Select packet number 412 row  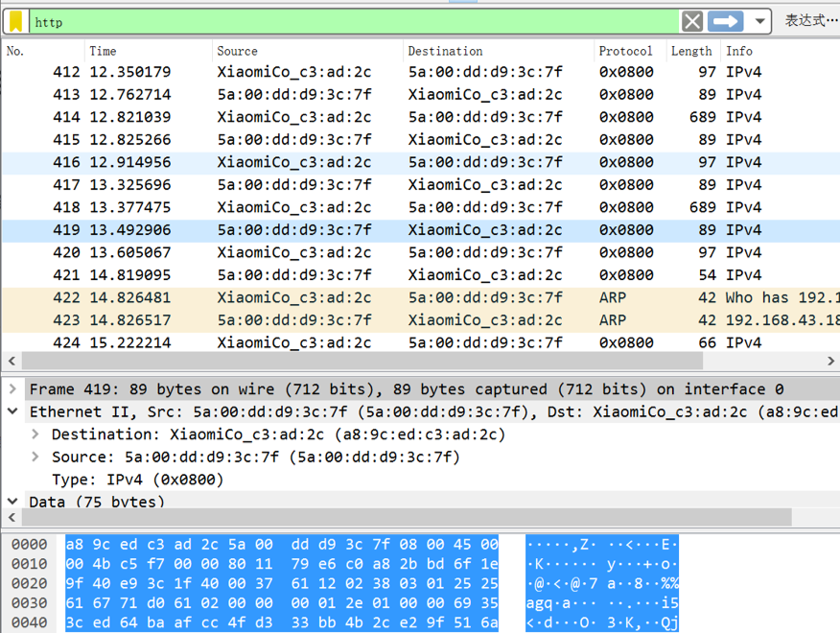(x=421, y=72)
